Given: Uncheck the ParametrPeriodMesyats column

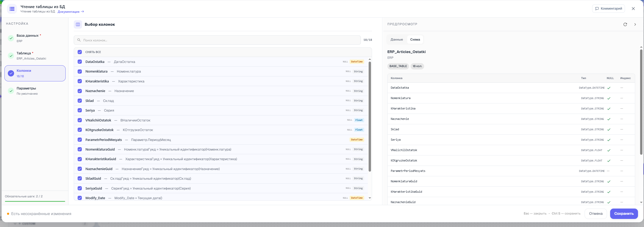Looking at the screenshot, I should [x=80, y=140].
